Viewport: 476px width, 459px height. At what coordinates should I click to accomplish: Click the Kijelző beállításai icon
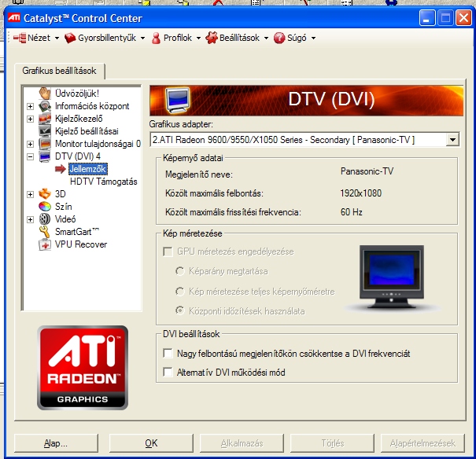point(45,131)
